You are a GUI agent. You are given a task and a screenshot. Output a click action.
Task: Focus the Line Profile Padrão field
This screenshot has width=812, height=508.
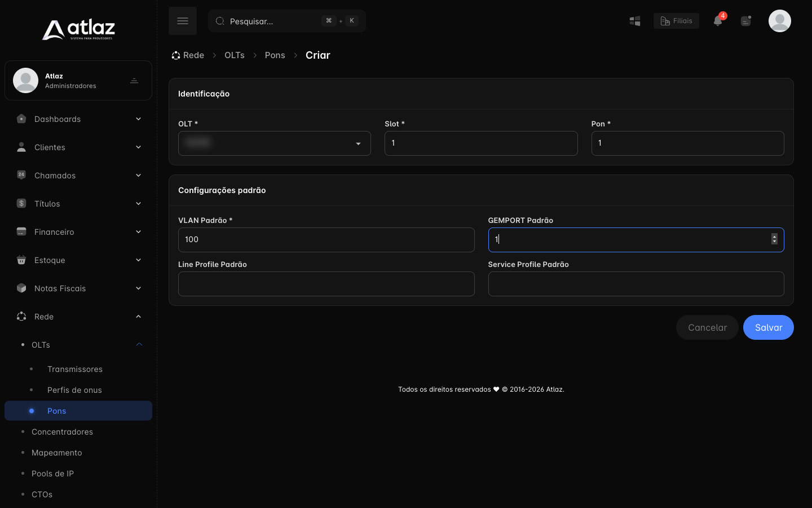326,284
